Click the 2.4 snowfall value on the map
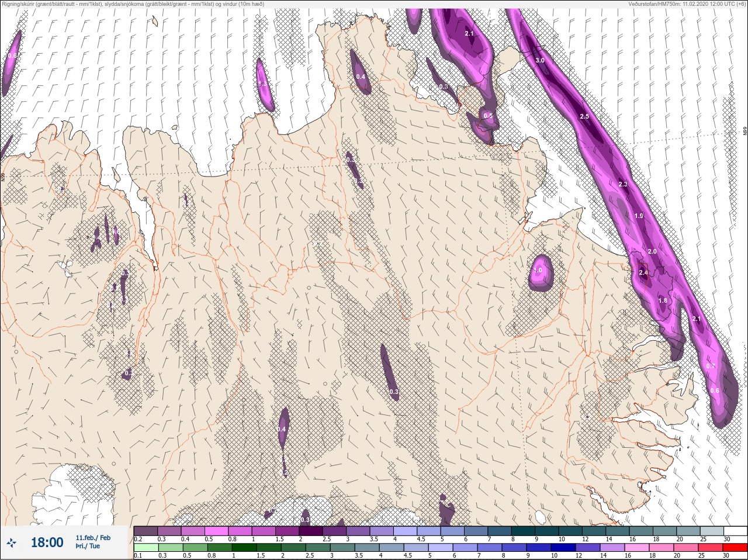This screenshot has width=748, height=560. click(643, 272)
